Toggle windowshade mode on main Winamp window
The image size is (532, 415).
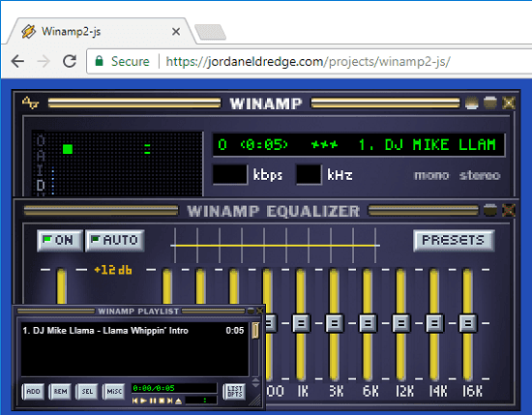[x=490, y=103]
